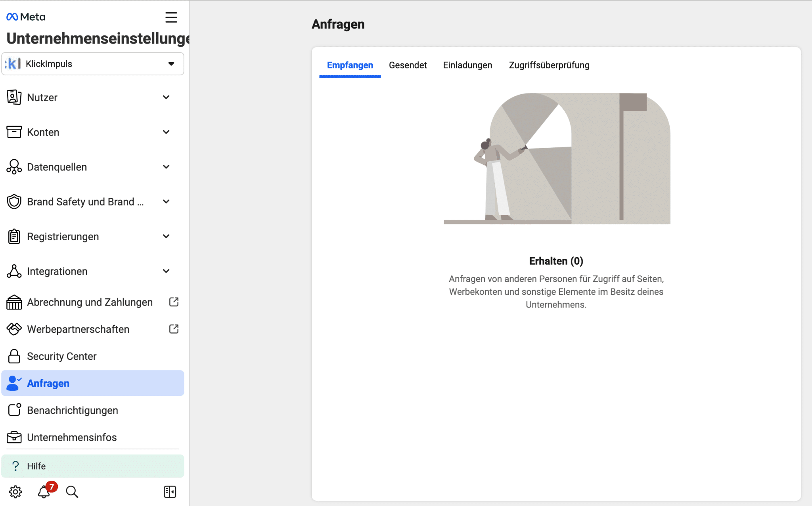The height and width of the screenshot is (506, 812).
Task: Open the search tool at bottom
Action: coord(72,491)
